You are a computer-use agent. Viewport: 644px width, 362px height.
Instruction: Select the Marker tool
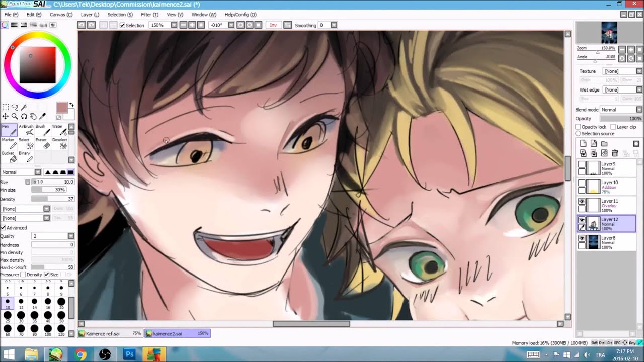10,143
